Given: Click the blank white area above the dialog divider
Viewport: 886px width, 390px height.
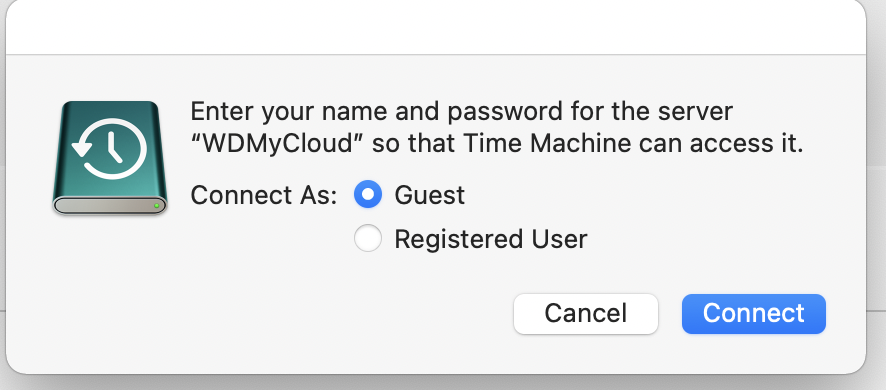Looking at the screenshot, I should (x=436, y=27).
